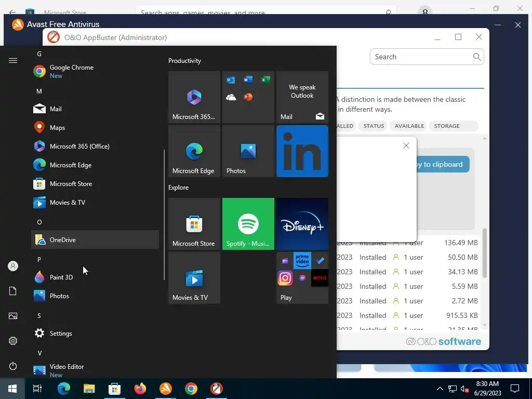Launch Maps from the app list
The height and width of the screenshot is (399, 532).
(x=95, y=128)
